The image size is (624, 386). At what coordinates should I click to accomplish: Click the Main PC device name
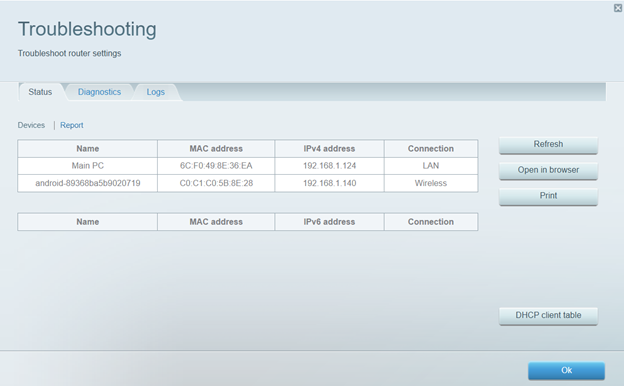pos(88,166)
